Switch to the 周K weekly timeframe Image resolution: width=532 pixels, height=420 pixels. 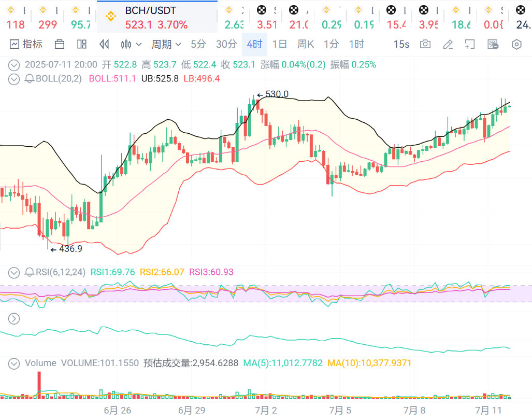(305, 44)
